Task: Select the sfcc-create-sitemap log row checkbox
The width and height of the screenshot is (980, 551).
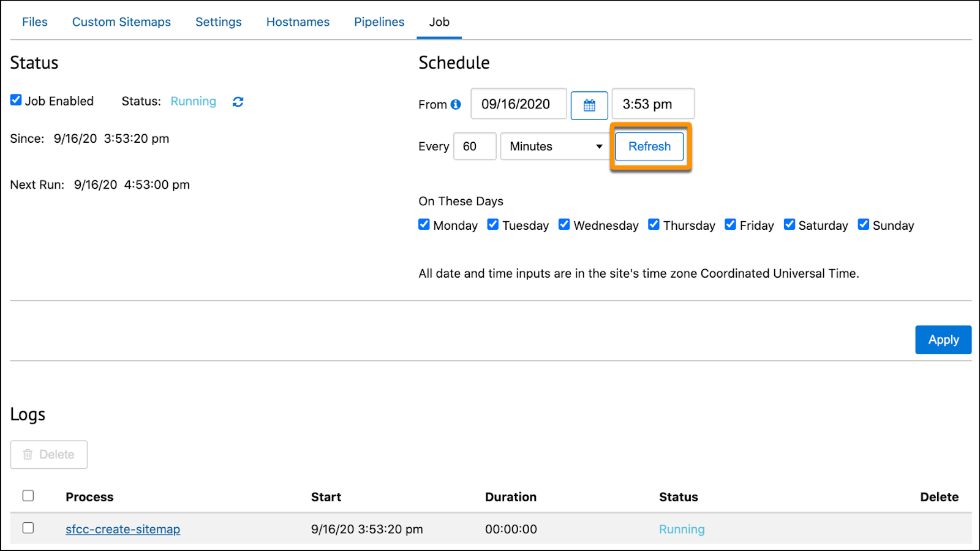Action: [28, 528]
